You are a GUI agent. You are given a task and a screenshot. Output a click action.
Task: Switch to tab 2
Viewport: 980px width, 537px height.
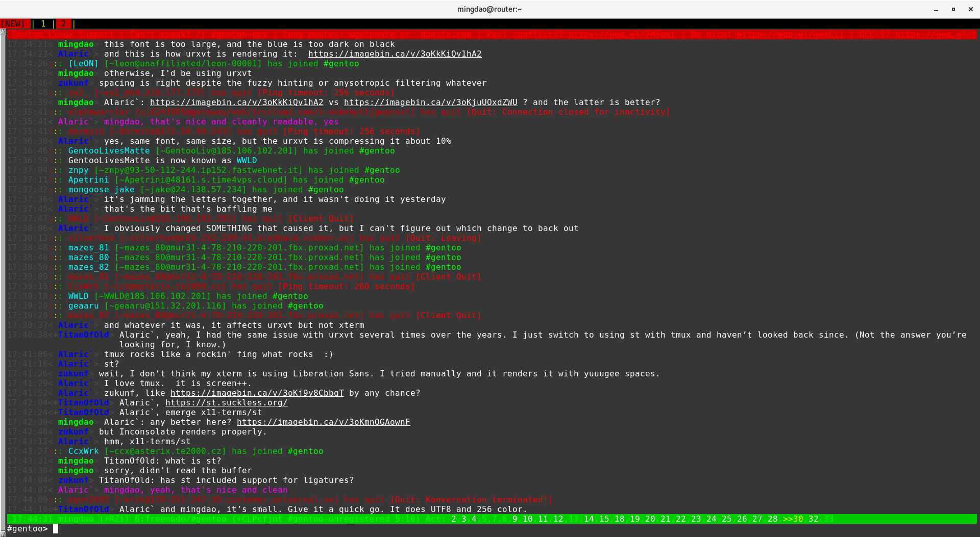(x=63, y=24)
